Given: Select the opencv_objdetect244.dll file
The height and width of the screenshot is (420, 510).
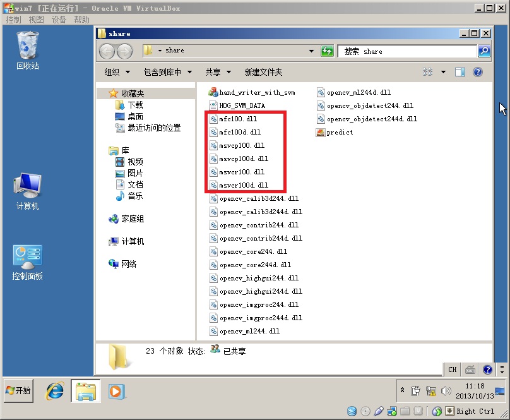Looking at the screenshot, I should point(365,105).
